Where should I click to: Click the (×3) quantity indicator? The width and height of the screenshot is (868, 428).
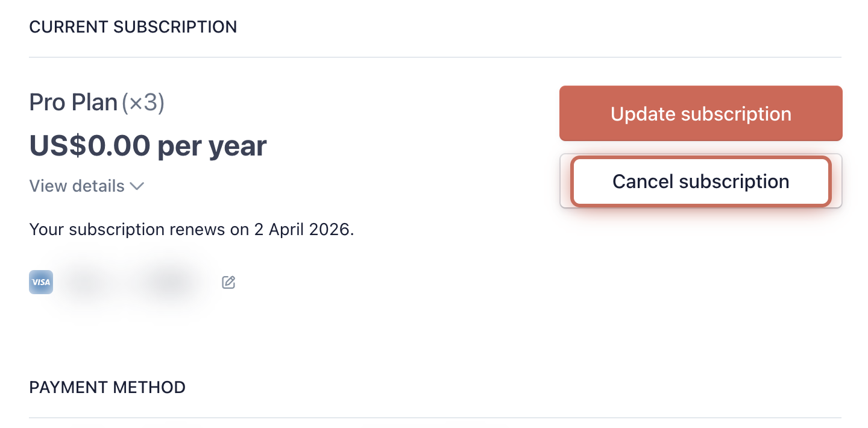click(x=143, y=102)
